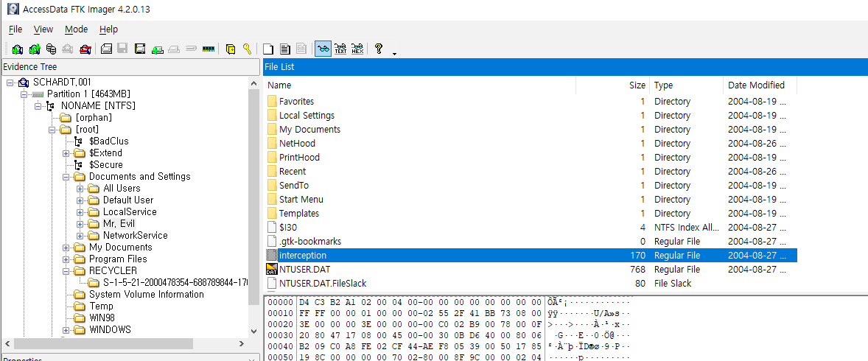Screen dimensions: 868x361
Task: Select the S-1-5-21-2000478354 recycler subfolder
Action: click(175, 282)
